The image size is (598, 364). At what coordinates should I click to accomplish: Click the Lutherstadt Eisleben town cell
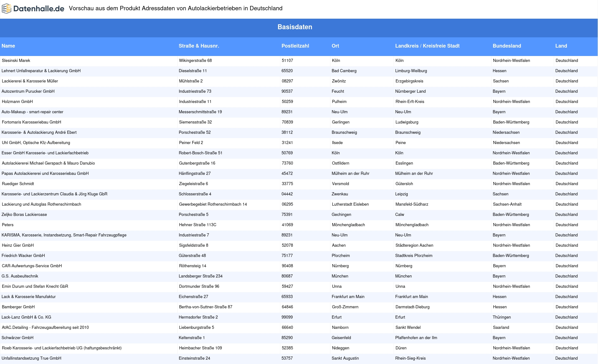tap(350, 204)
